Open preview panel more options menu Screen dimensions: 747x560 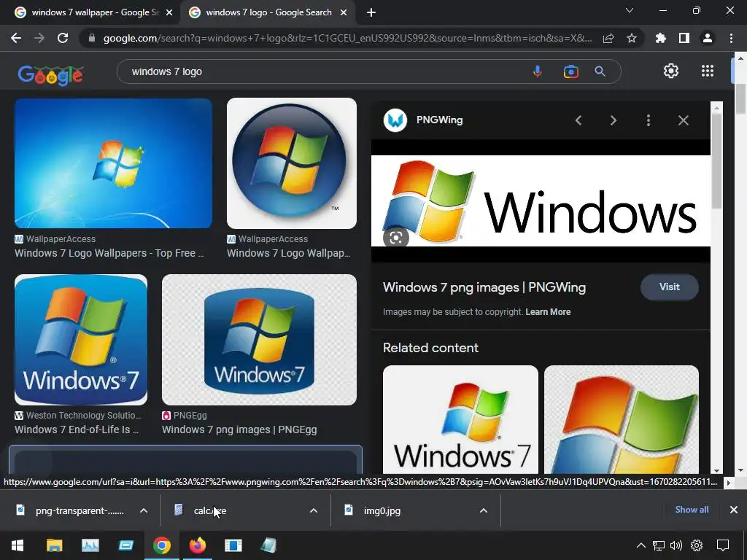649,120
